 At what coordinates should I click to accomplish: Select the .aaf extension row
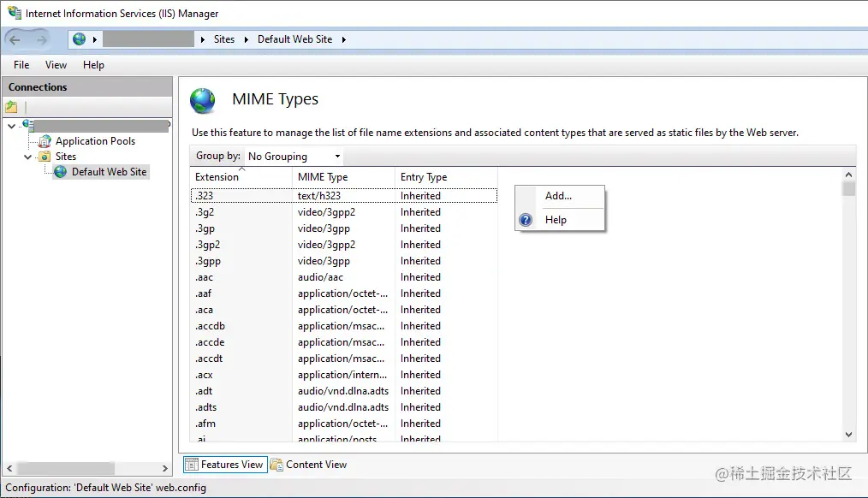coord(344,293)
